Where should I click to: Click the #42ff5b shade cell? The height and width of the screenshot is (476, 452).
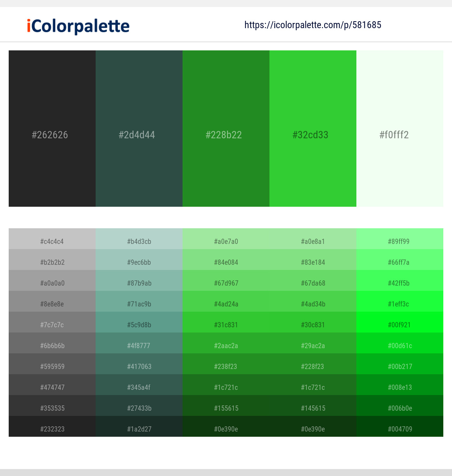[x=399, y=283]
